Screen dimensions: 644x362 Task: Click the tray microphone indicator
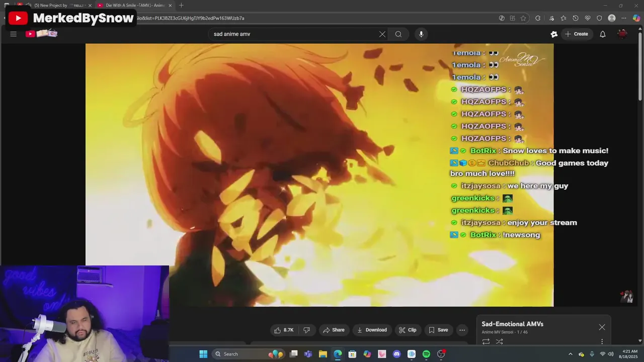point(592,354)
